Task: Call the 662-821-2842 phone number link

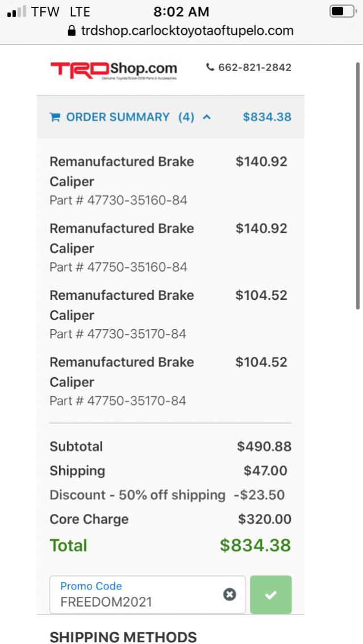Action: (254, 68)
